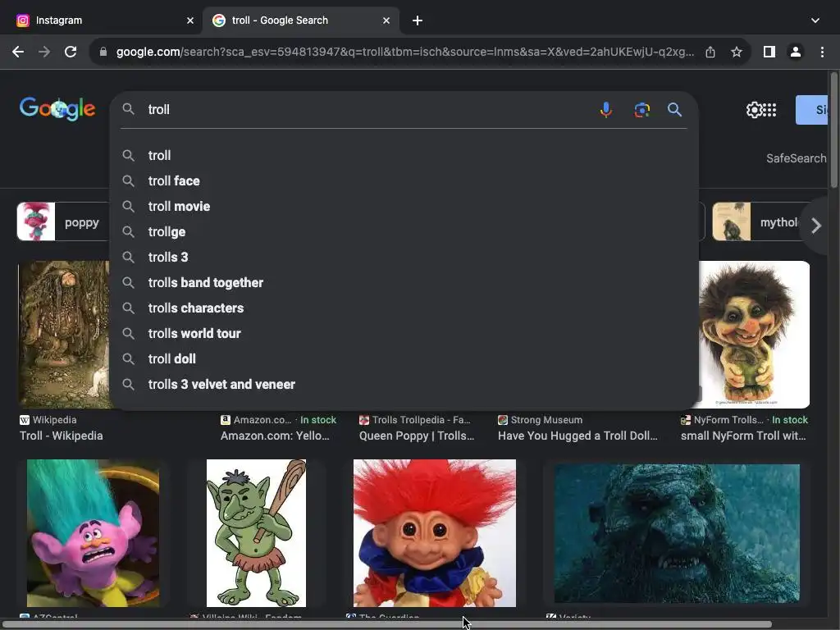840x630 pixels.
Task: Click the browser forward arrow
Action: (x=44, y=52)
